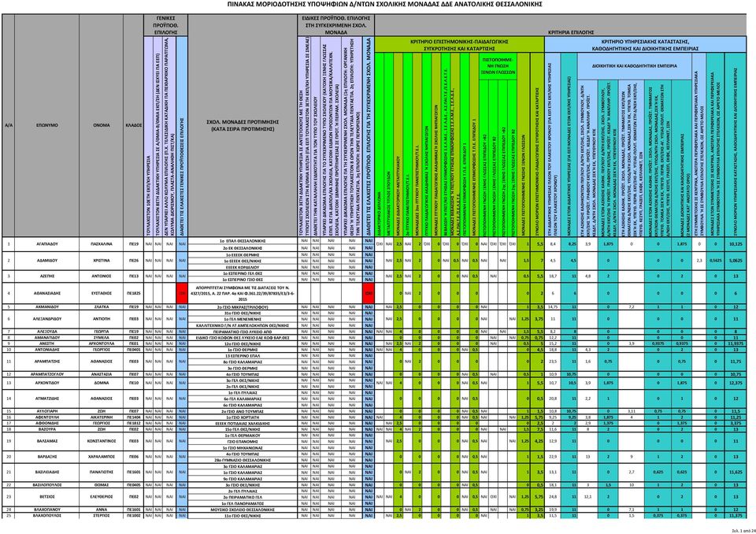Screen dimensions: 756x534
Task: Click school cell '1ο ΓΕΛ ΠΑΝΟΡΑΜΑΤΟΣ'
Action: pyautogui.click(x=243, y=503)
